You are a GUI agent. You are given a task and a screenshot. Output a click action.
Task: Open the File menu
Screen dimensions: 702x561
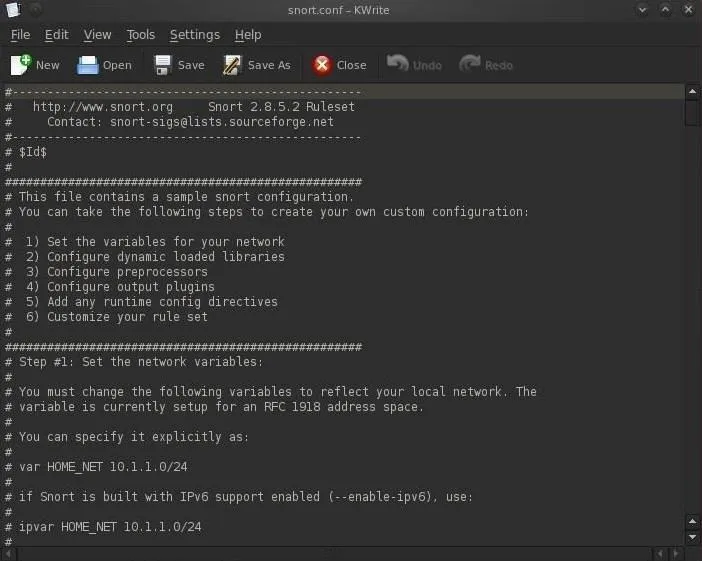coord(21,35)
